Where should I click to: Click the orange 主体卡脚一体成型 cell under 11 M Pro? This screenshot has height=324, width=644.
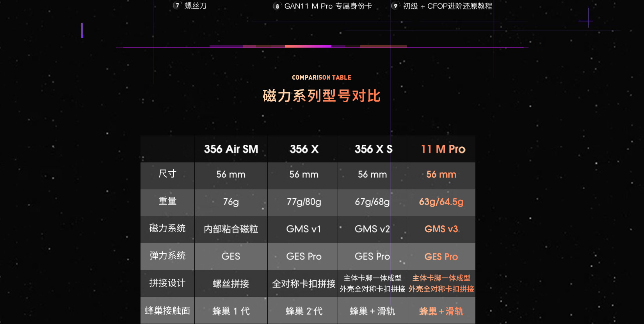click(x=441, y=283)
